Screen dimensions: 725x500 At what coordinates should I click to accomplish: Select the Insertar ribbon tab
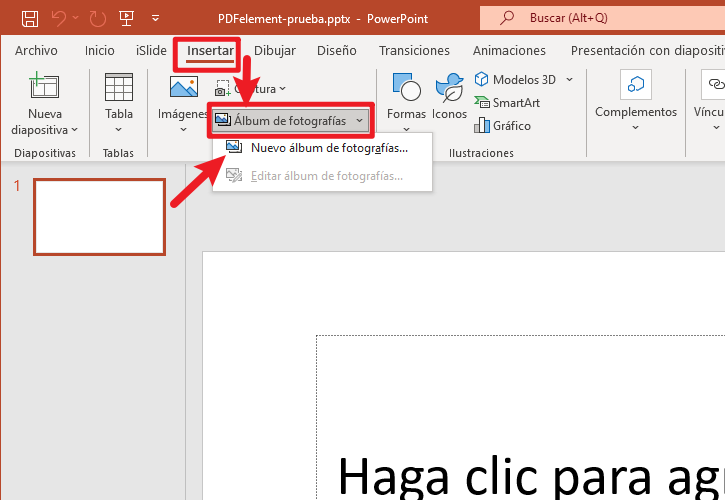[x=210, y=50]
